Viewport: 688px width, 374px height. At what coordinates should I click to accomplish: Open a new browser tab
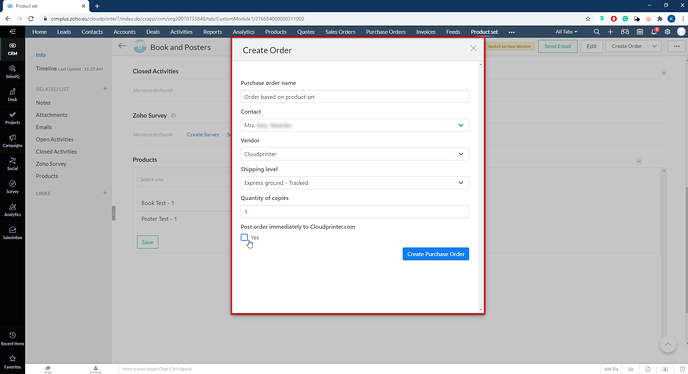(x=97, y=6)
